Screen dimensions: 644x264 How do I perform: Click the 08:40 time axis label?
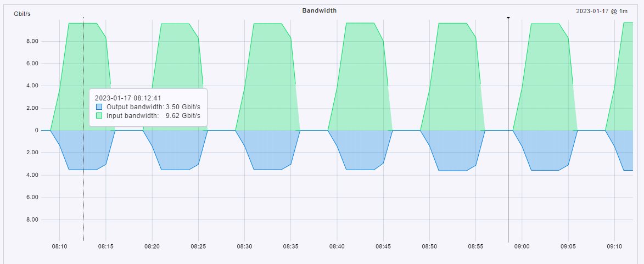coord(337,246)
